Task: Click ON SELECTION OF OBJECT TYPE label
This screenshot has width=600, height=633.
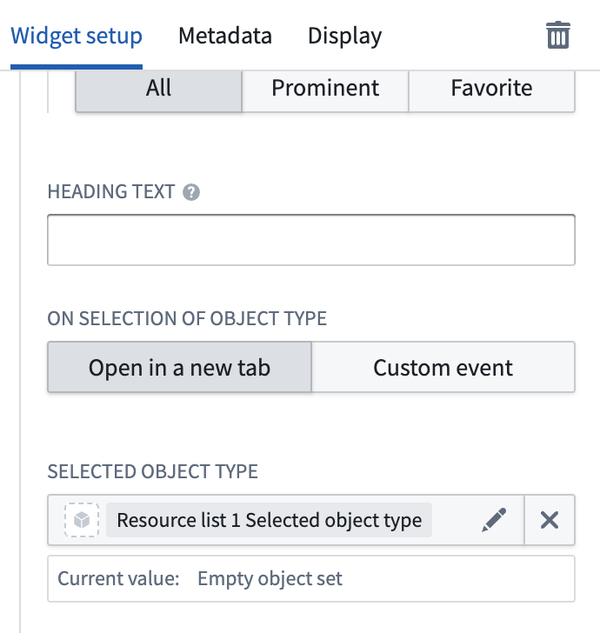Action: [x=187, y=319]
